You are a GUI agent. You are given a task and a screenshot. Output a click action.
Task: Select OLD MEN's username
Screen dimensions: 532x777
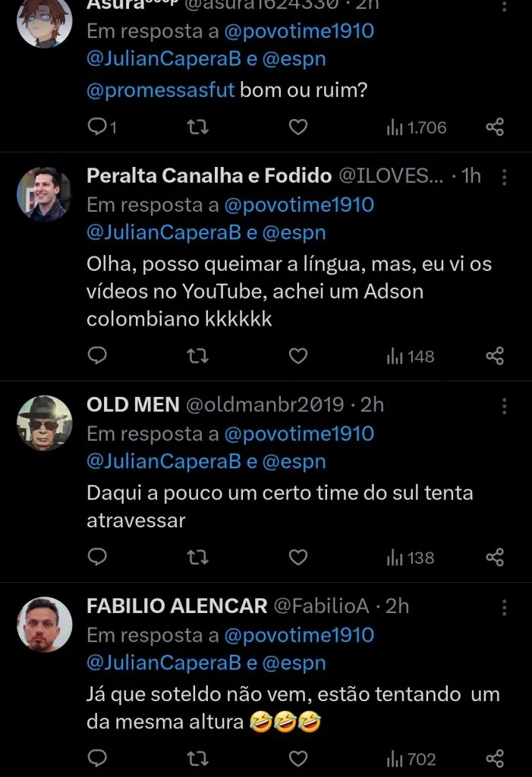[x=131, y=404]
